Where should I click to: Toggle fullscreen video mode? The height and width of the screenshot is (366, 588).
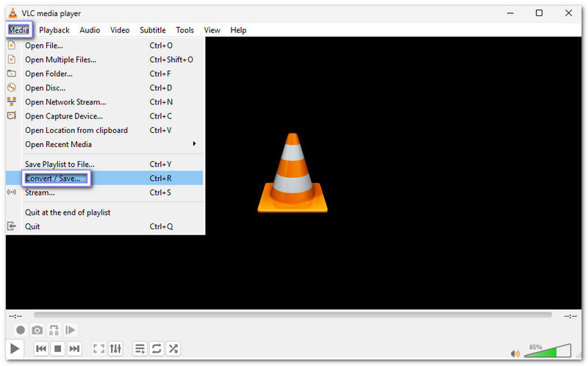click(x=98, y=348)
